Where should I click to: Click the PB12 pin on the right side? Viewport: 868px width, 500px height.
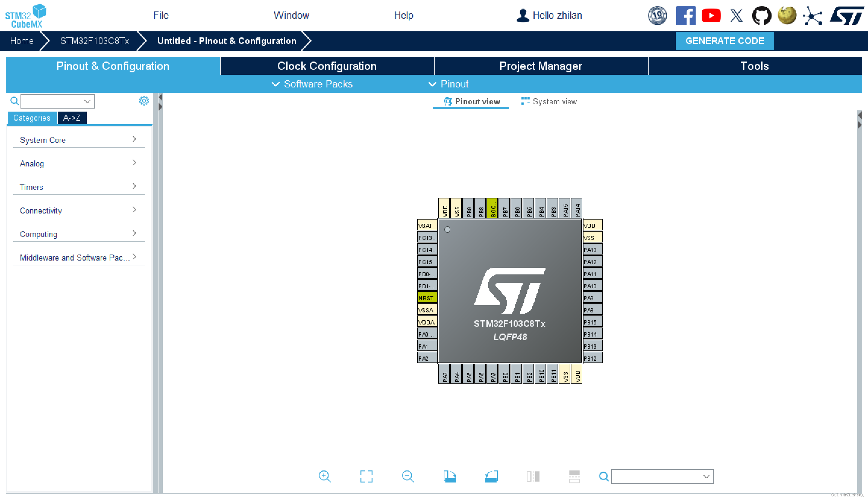(x=593, y=358)
